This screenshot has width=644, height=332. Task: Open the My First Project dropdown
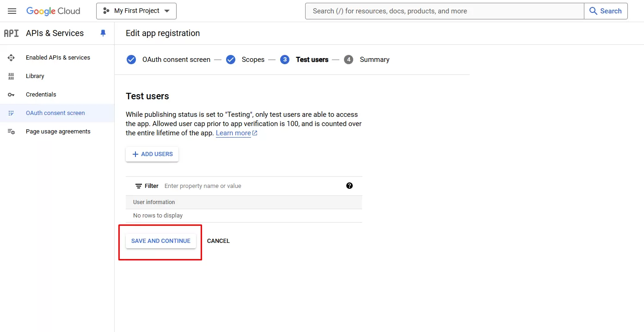136,11
